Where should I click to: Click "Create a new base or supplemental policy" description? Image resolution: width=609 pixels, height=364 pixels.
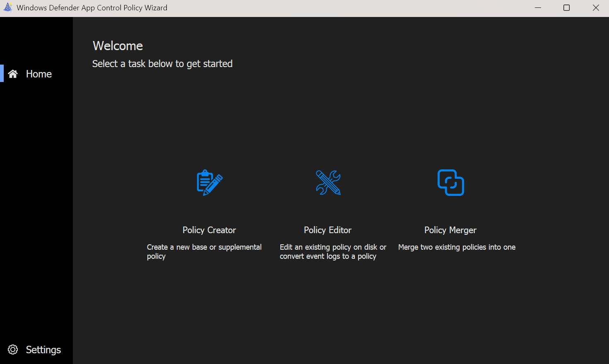click(x=204, y=251)
